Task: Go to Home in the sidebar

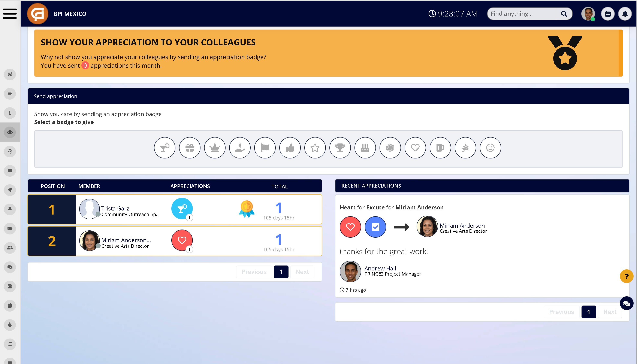Action: (10, 74)
